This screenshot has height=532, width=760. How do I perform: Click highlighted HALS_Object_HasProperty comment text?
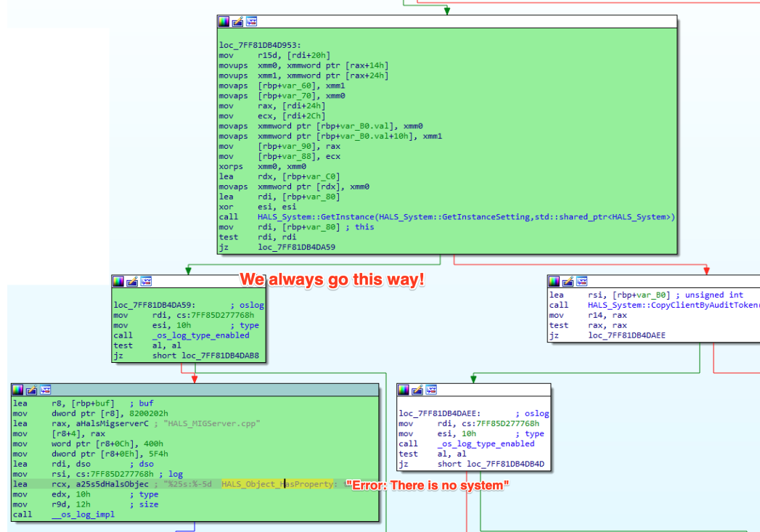(278, 484)
